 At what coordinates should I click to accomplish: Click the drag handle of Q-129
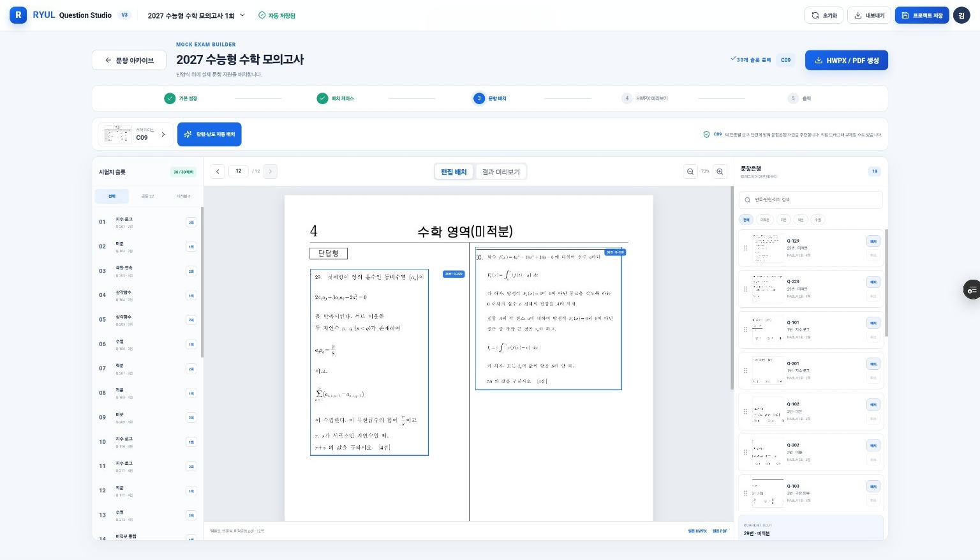[x=745, y=248]
